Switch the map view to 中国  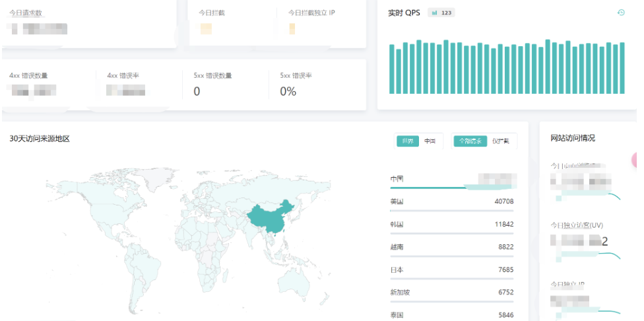(430, 141)
